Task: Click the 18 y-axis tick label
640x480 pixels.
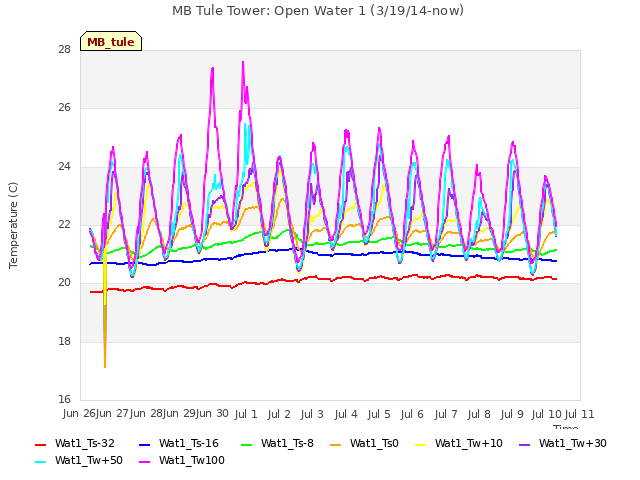Action: [64, 342]
